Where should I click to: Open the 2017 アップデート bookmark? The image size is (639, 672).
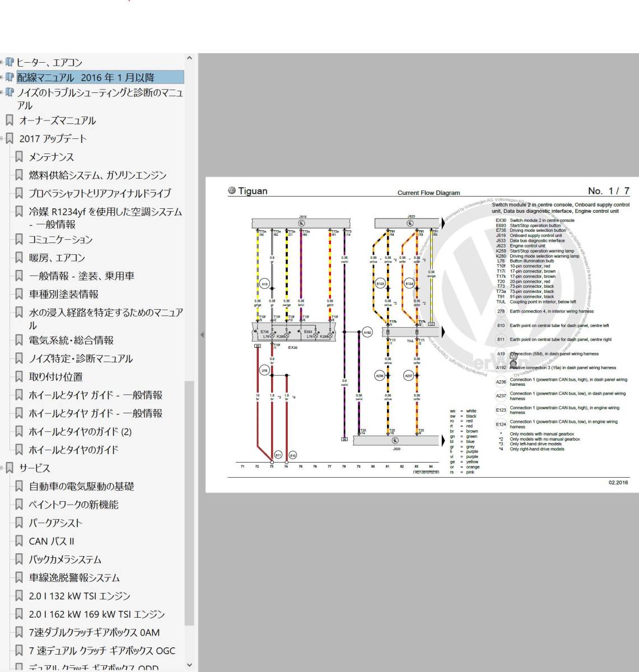(x=53, y=138)
